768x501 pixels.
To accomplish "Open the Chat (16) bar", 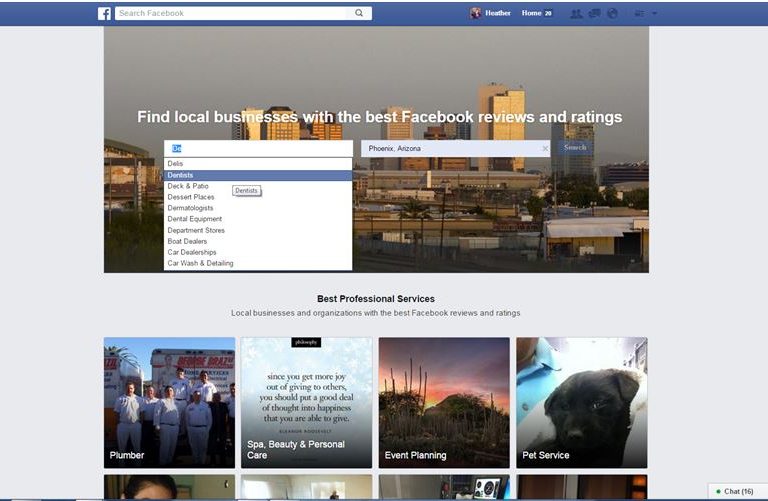I will [x=738, y=491].
